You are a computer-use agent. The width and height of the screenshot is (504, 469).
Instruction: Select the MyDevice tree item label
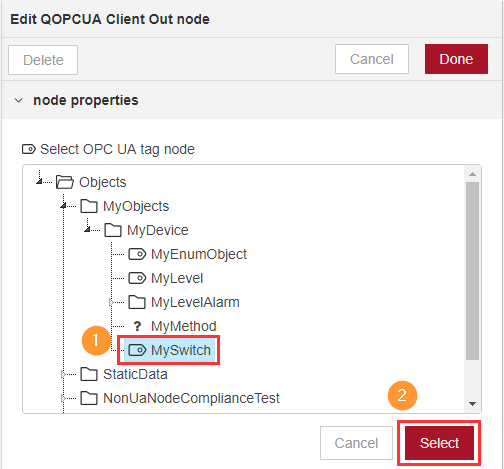pyautogui.click(x=158, y=230)
